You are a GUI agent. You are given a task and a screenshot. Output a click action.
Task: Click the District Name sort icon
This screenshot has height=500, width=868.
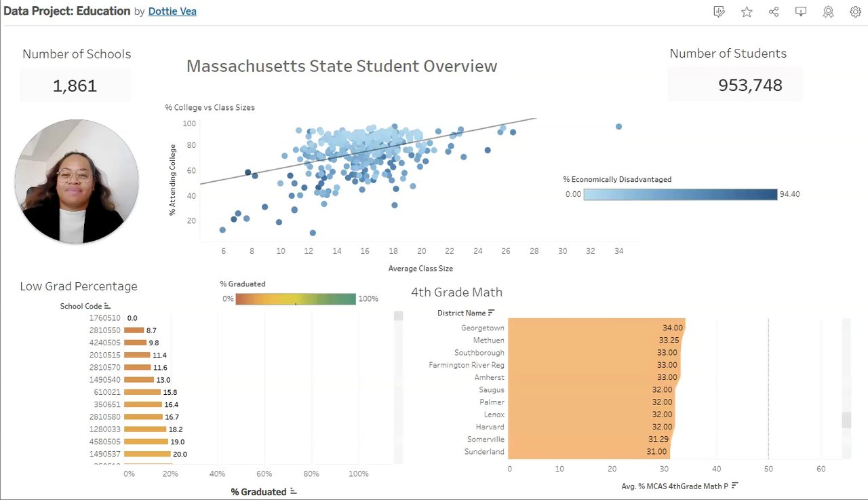(491, 313)
